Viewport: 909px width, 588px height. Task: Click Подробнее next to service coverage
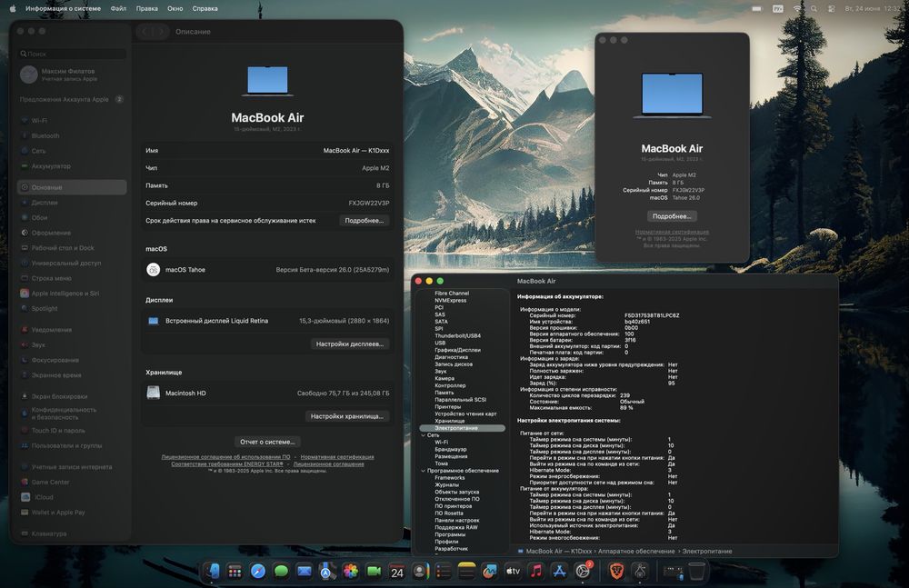[365, 220]
